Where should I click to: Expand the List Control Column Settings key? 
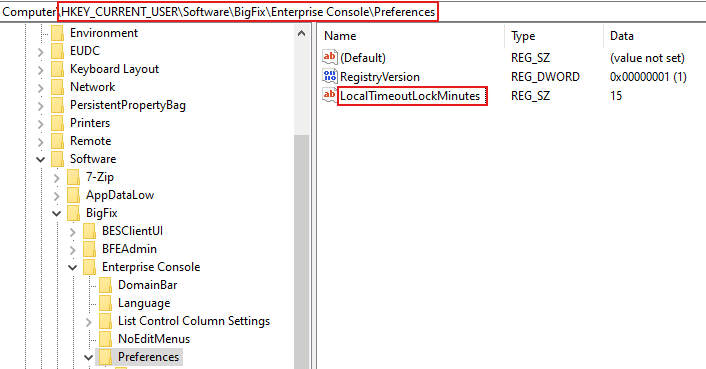pyautogui.click(x=89, y=322)
